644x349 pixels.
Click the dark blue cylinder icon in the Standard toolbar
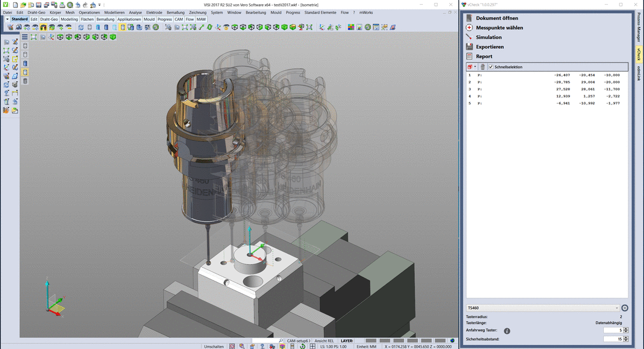pos(106,27)
